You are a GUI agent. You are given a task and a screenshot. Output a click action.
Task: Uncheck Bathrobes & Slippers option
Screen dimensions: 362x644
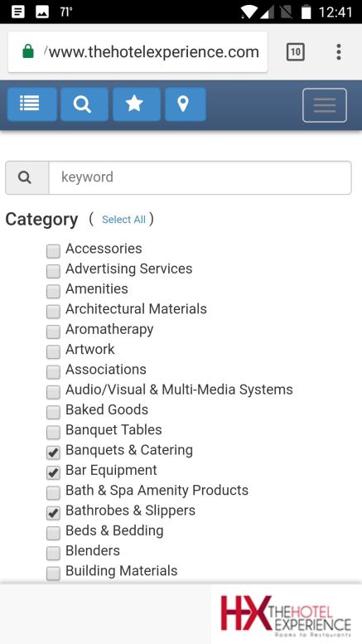(53, 512)
